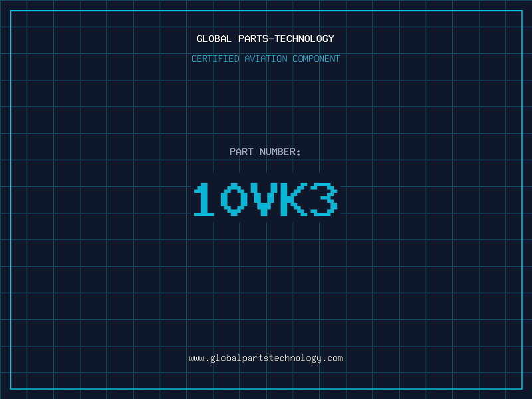Click the GLOBAL PARTS-TECHNOLOGY heading

coord(265,39)
